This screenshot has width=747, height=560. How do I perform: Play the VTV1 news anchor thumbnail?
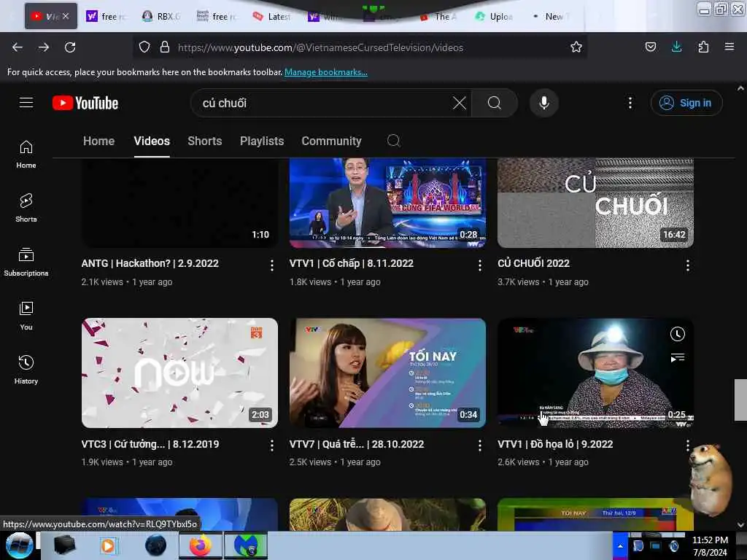coord(387,203)
